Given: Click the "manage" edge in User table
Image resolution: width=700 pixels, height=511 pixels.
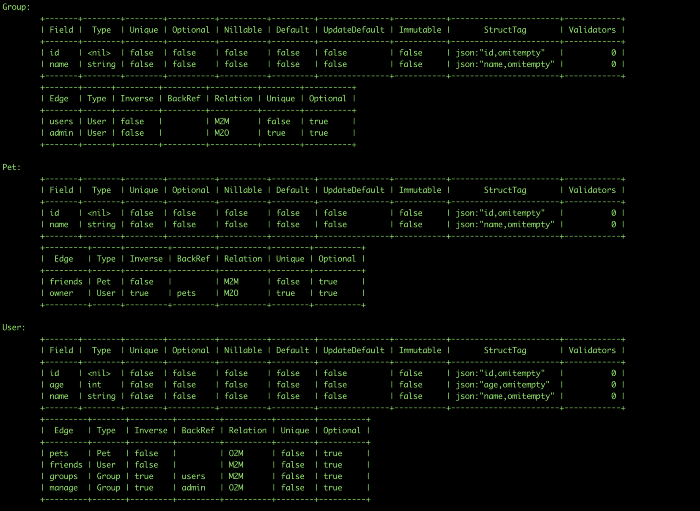Looking at the screenshot, I should coord(63,488).
